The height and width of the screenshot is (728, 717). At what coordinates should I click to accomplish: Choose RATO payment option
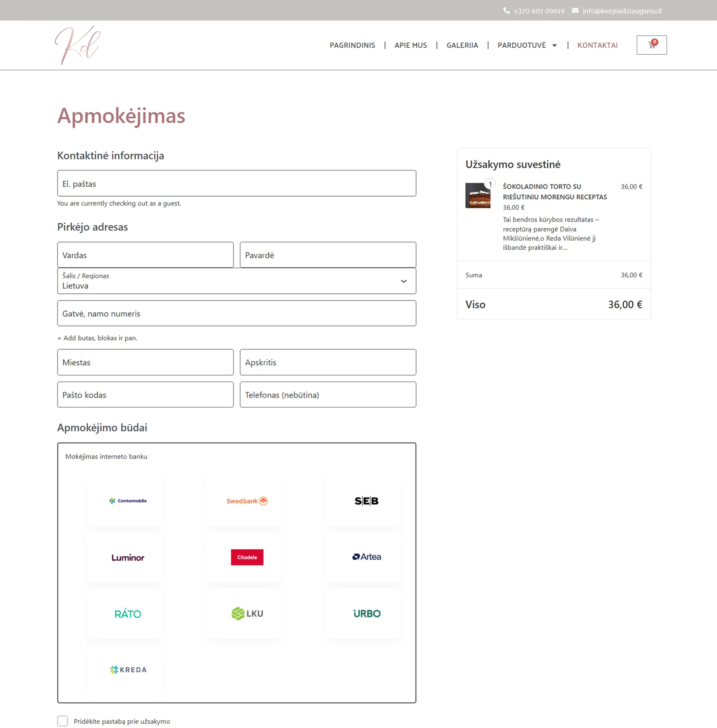(128, 613)
